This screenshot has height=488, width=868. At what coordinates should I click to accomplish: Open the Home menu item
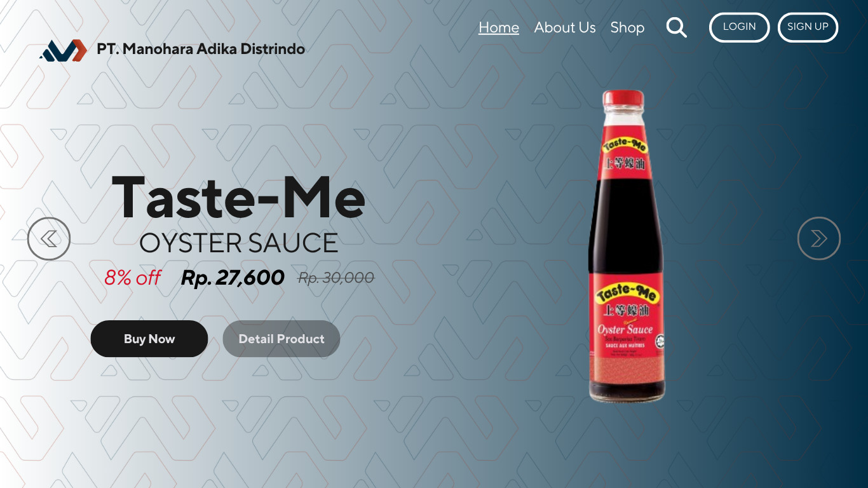tap(499, 27)
